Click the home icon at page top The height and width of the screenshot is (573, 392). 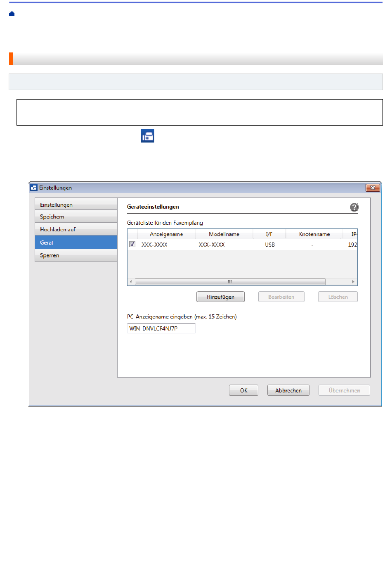12,14
